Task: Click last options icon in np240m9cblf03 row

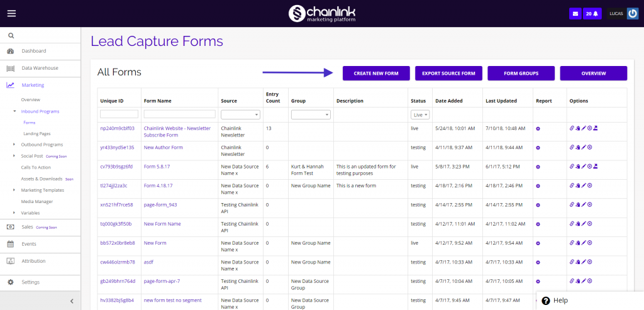Action: (x=596, y=128)
